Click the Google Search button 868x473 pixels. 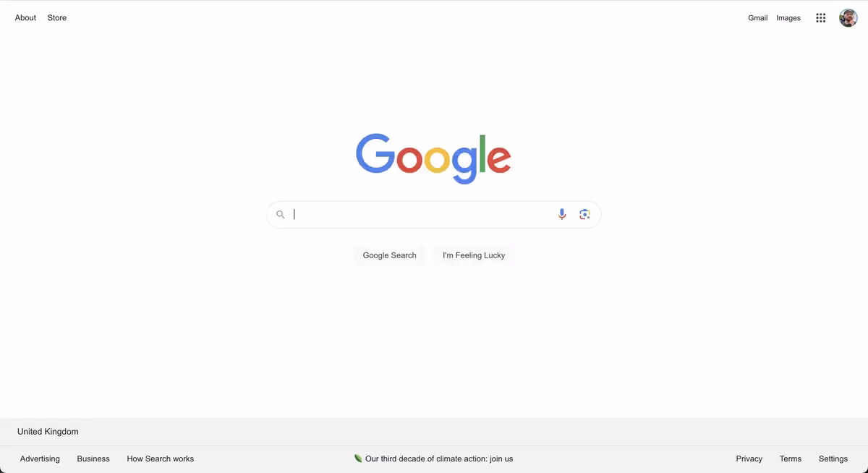click(389, 255)
